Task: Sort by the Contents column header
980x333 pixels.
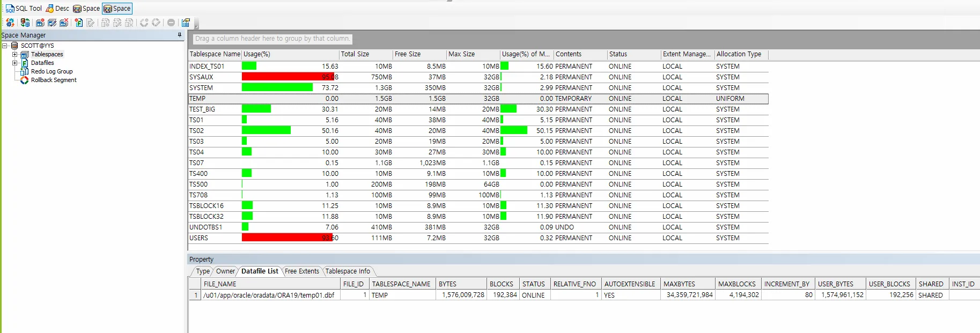Action: 580,54
